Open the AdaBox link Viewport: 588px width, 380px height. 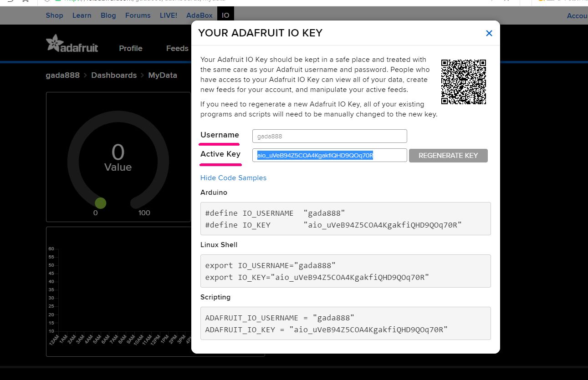[199, 15]
